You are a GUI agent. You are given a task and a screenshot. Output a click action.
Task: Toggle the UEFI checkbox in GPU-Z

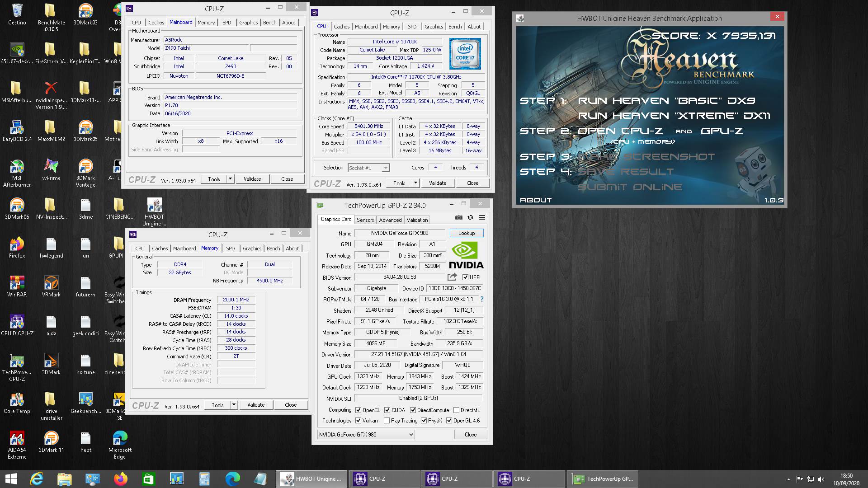point(466,277)
